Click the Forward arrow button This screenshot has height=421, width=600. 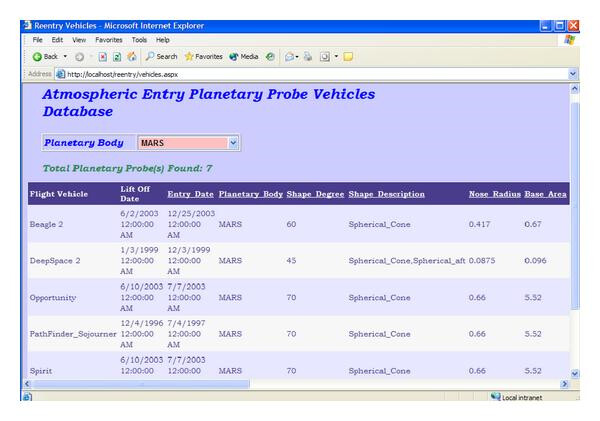(79, 57)
